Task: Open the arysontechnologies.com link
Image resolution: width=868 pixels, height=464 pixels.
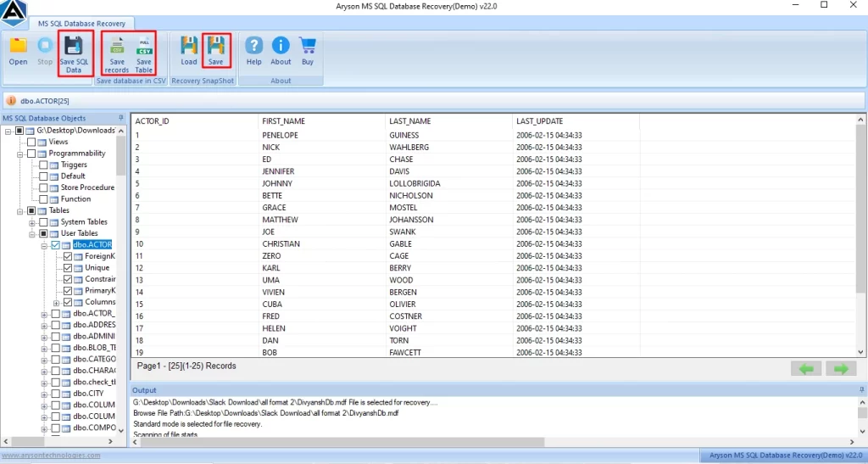Action: pos(51,456)
